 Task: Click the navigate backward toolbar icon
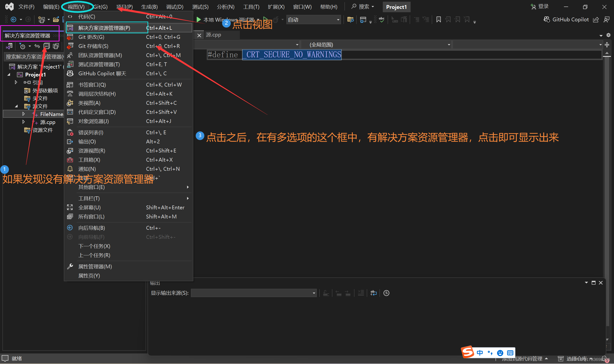click(x=13, y=20)
